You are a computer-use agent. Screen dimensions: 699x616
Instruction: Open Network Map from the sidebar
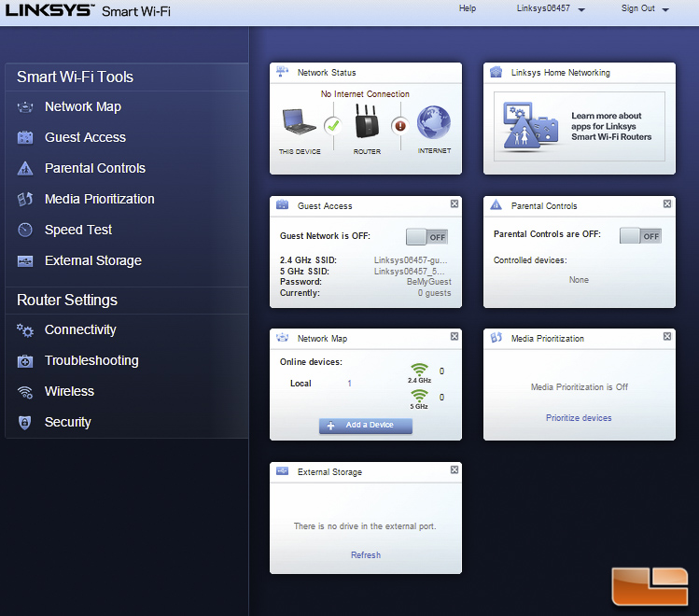point(83,107)
